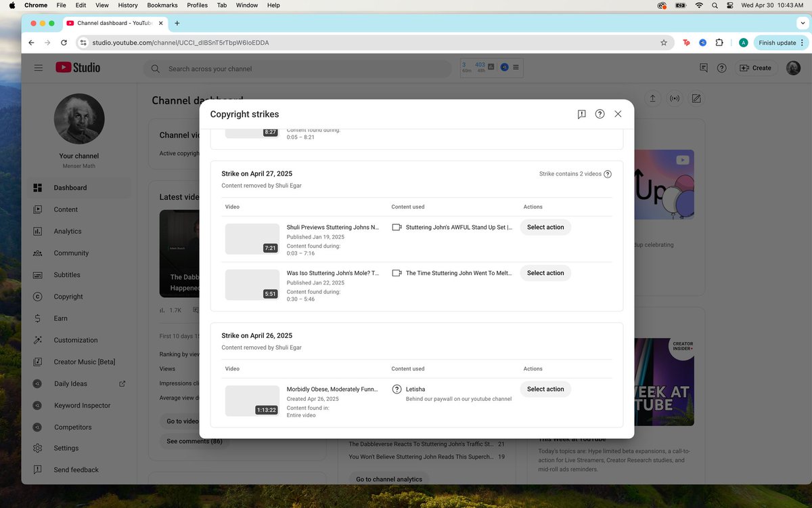
Task: Open The Time Stuttering John Went To Melt content link
Action: click(459, 273)
